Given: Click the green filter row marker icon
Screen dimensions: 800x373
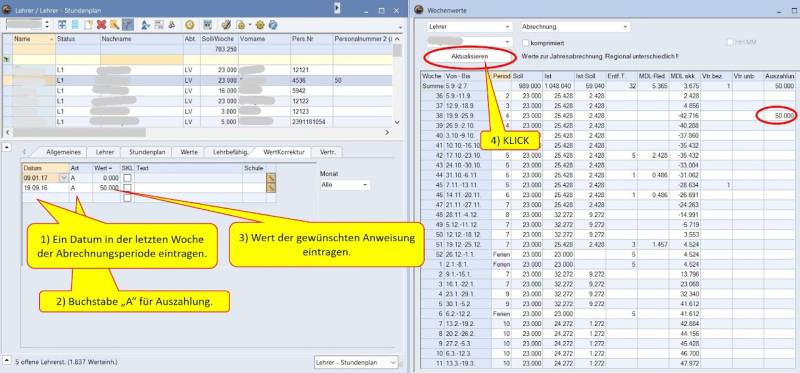Looking at the screenshot, I should pyautogui.click(x=6, y=60).
